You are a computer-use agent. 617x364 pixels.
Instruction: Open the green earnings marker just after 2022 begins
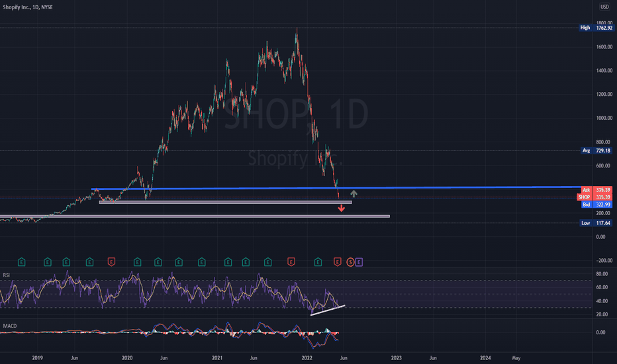click(318, 262)
